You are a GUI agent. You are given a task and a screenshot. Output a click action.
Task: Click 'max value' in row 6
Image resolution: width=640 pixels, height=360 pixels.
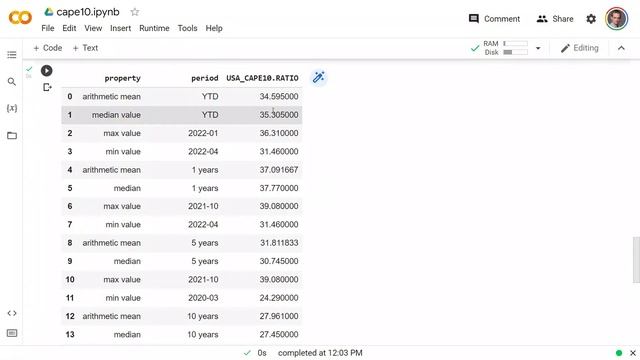pyautogui.click(x=122, y=206)
